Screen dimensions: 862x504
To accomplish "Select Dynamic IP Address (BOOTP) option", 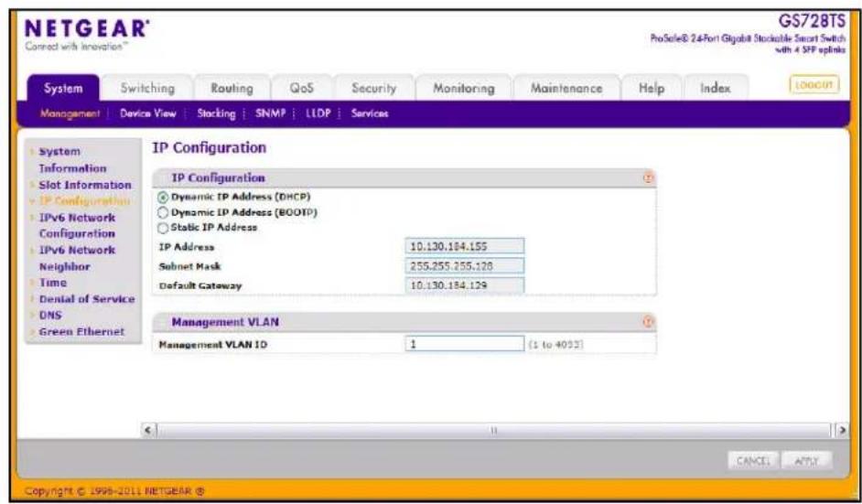I will 163,212.
